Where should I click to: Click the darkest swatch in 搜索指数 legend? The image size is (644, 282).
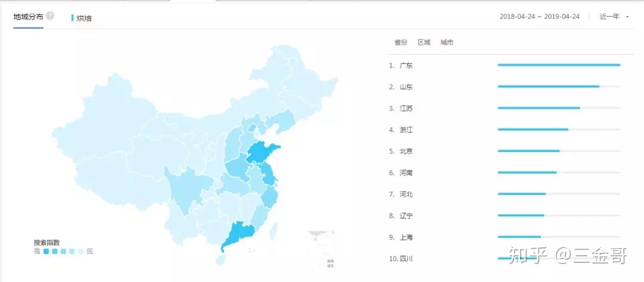pos(47,252)
